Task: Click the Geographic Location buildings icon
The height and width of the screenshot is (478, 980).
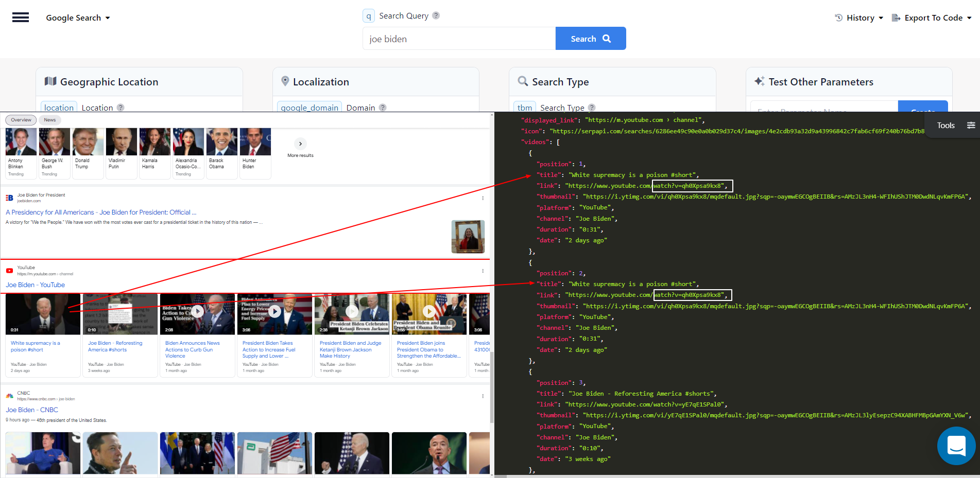Action: (50, 81)
